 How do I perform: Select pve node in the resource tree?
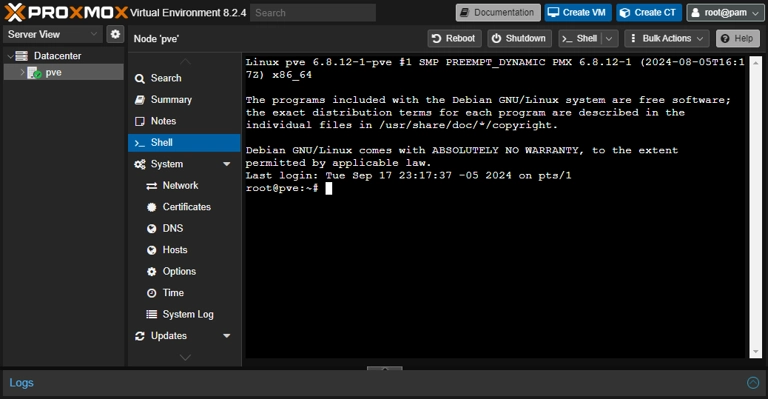64,72
